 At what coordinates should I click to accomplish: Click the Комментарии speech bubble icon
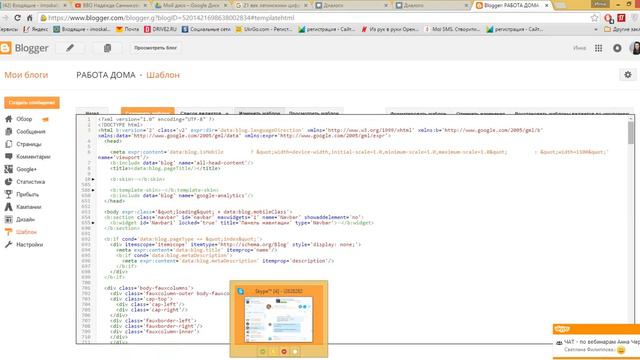coord(9,157)
